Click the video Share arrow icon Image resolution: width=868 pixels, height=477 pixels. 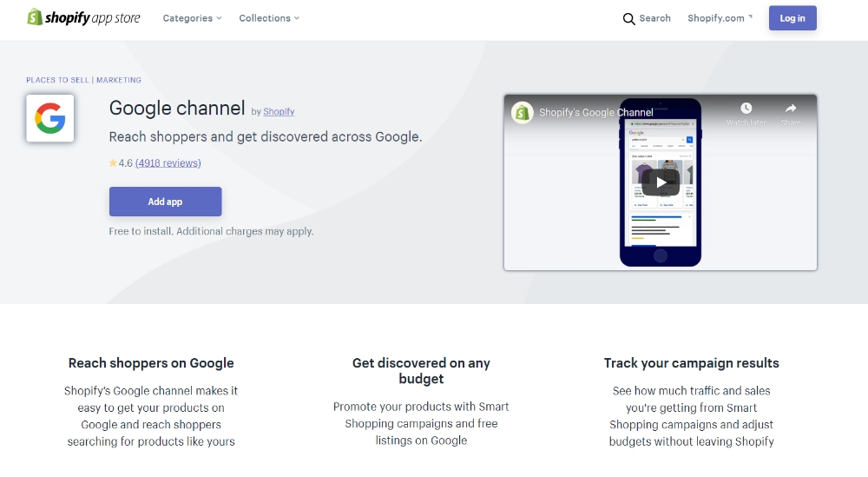pos(791,109)
